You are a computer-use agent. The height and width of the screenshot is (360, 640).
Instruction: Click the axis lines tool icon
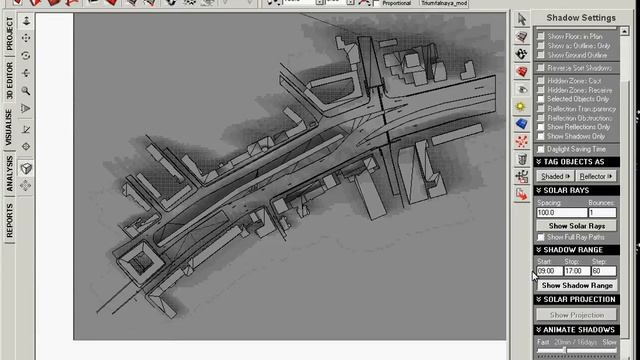(26, 129)
